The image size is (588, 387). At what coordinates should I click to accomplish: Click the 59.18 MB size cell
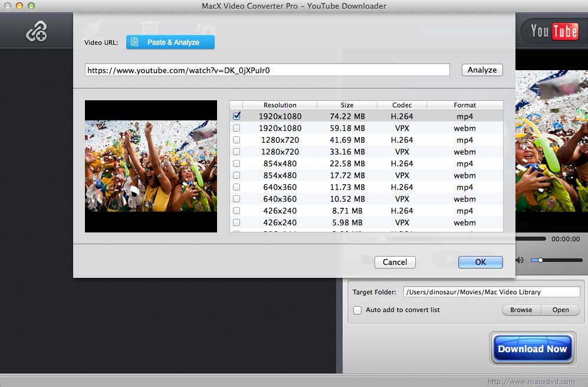[x=347, y=128]
